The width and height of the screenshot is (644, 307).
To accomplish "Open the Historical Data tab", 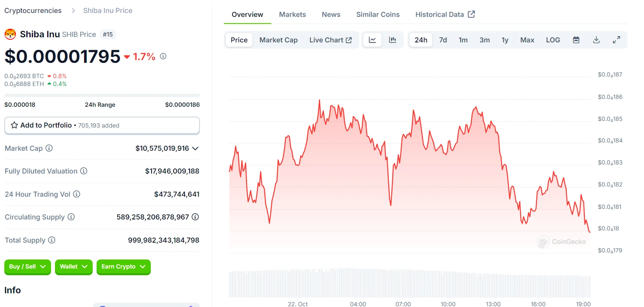I will [445, 15].
